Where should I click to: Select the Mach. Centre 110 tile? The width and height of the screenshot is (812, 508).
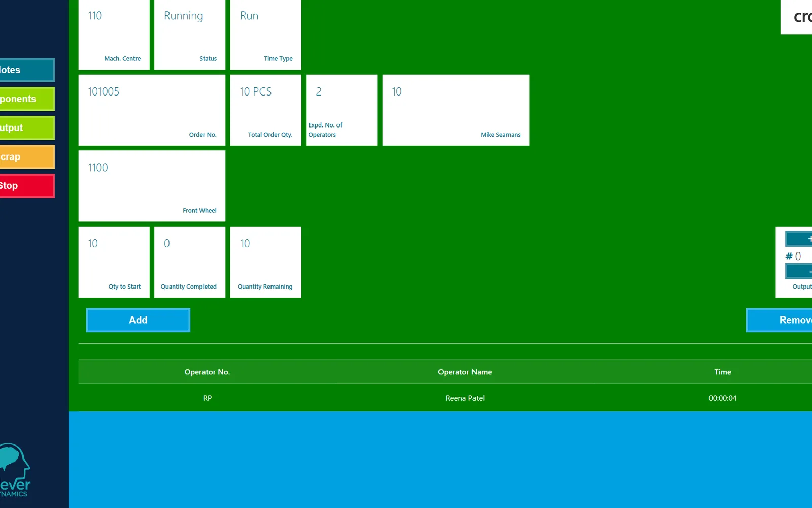(114, 35)
